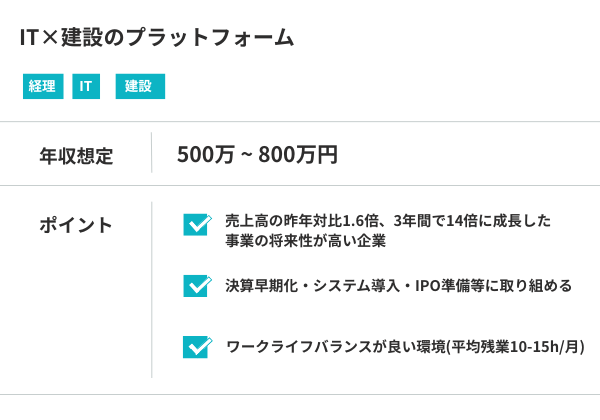Click the checkmark icon beside ワークライフバランス
Image resolution: width=600 pixels, height=420 pixels.
[x=196, y=347]
